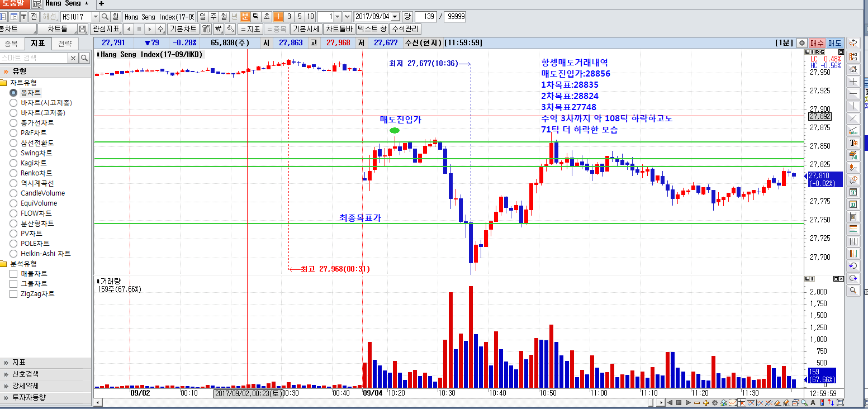The width and height of the screenshot is (868, 409).
Task: Click the smart search magnifier icon
Action: click(x=84, y=58)
